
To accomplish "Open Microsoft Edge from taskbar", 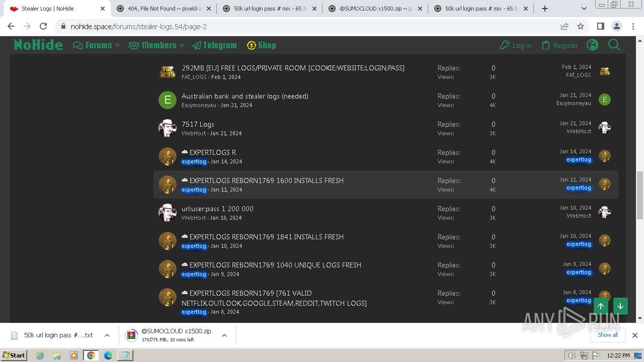I will [x=108, y=355].
